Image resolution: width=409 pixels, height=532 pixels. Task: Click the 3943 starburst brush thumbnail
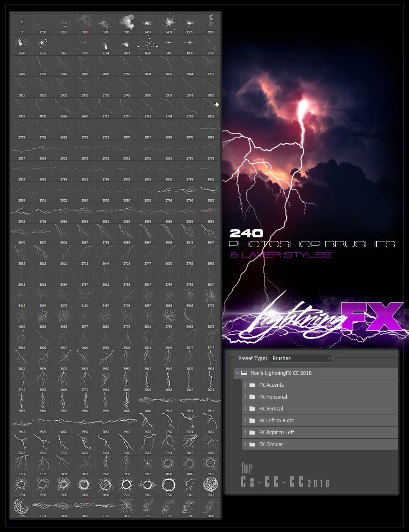(148, 464)
